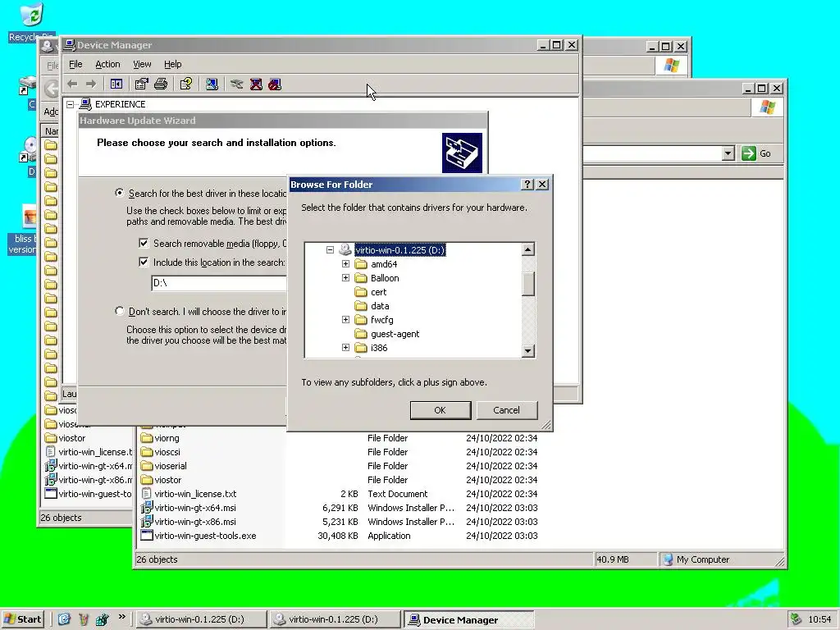Toggle the show/hide console tree icon
This screenshot has width=840, height=630.
click(116, 84)
